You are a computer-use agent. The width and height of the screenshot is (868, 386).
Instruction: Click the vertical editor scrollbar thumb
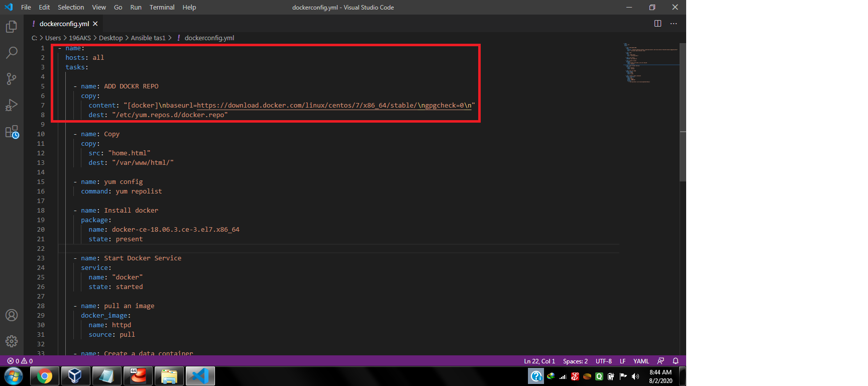683,112
